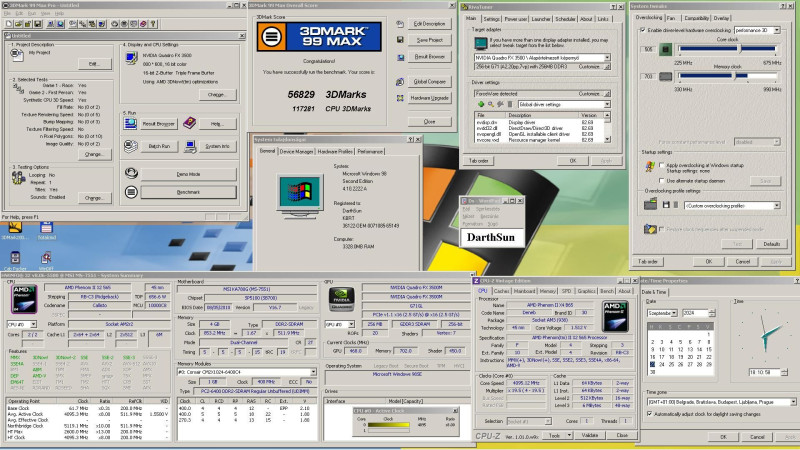
Task: Click the Customize arrow on the adapter info line
Action: 607,67
